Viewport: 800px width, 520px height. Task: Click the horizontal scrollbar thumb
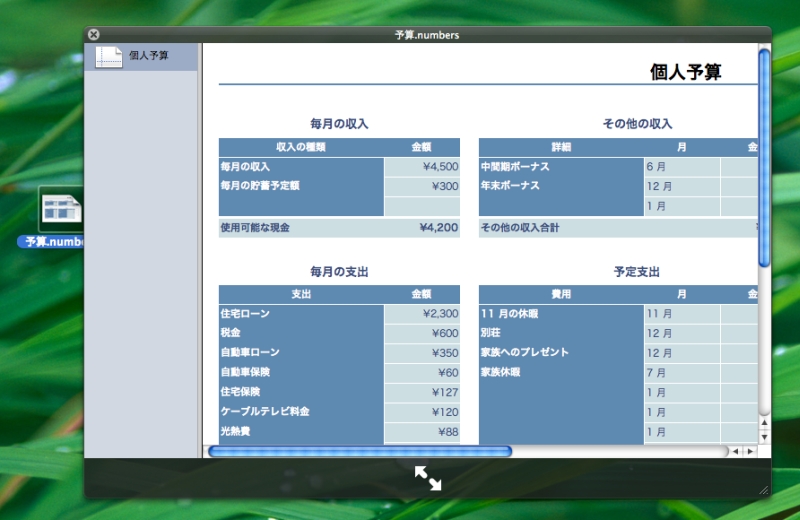360,451
